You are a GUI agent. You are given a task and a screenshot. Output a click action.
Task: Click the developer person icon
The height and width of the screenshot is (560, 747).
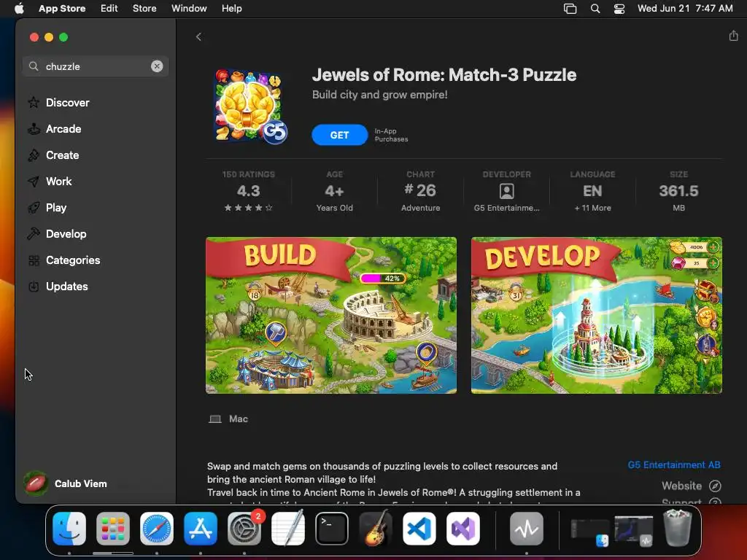coord(506,191)
